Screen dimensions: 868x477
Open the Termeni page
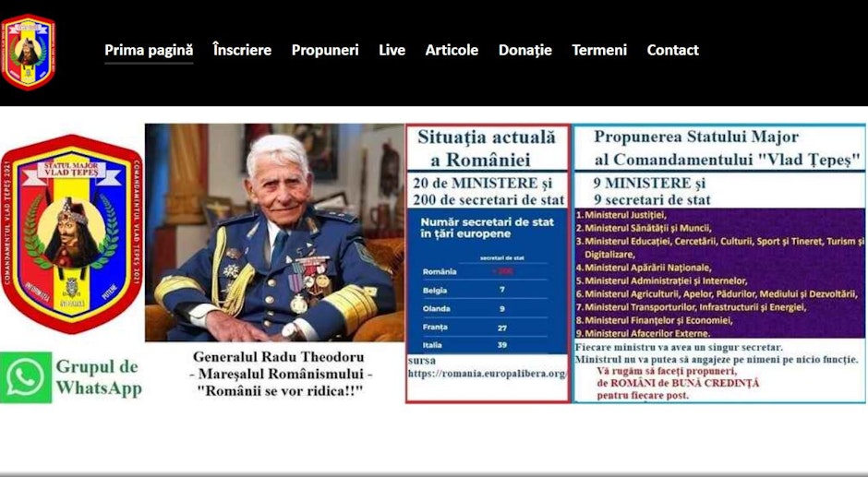[599, 51]
